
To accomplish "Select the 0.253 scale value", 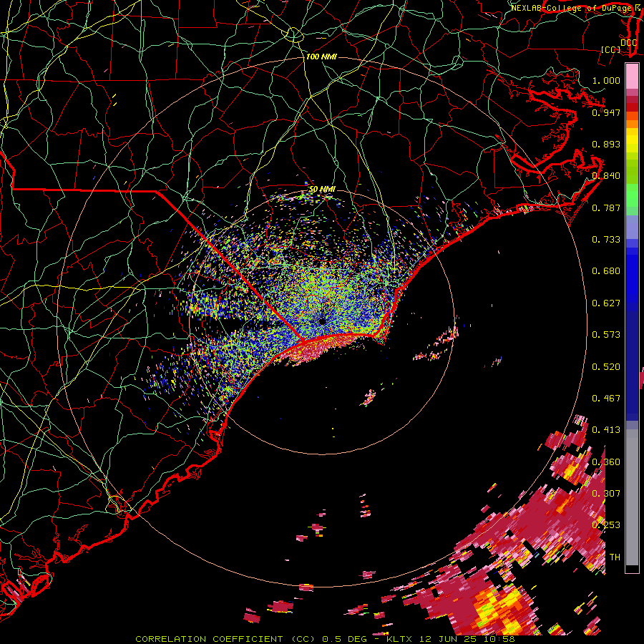I will click(606, 525).
